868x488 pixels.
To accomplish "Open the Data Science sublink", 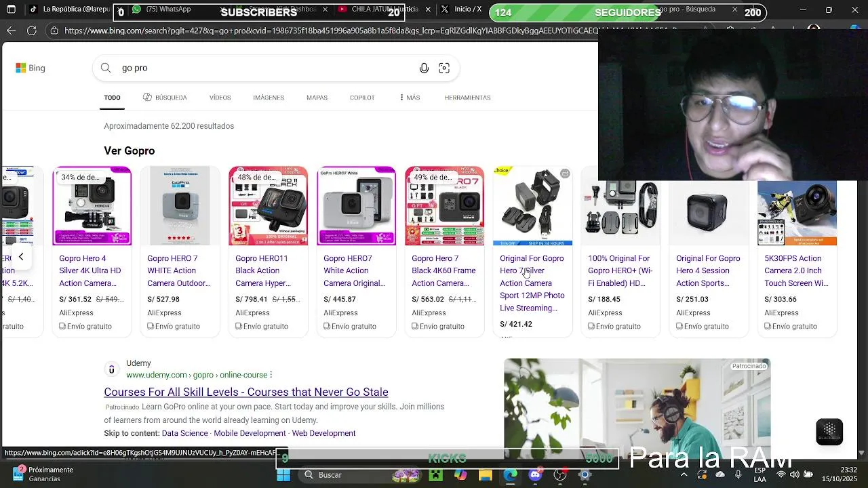I will [184, 433].
